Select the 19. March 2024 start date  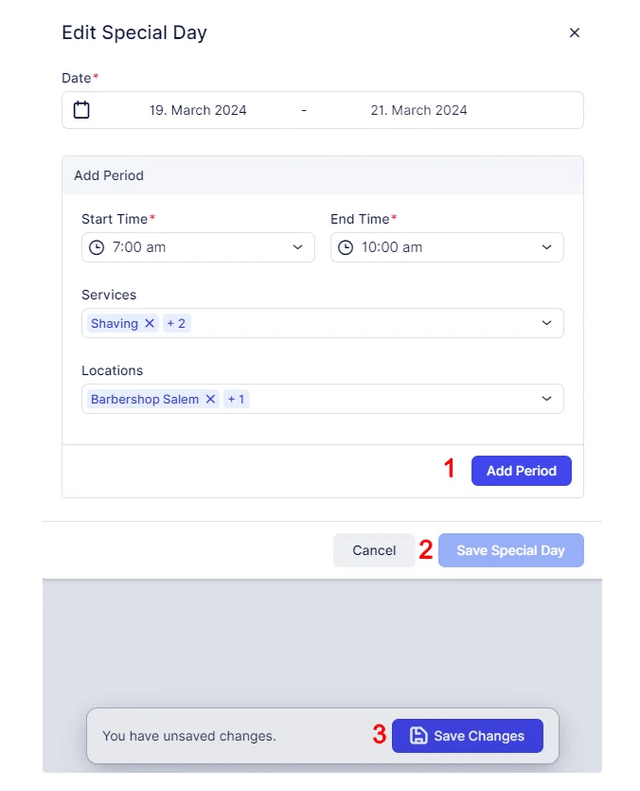coord(198,110)
